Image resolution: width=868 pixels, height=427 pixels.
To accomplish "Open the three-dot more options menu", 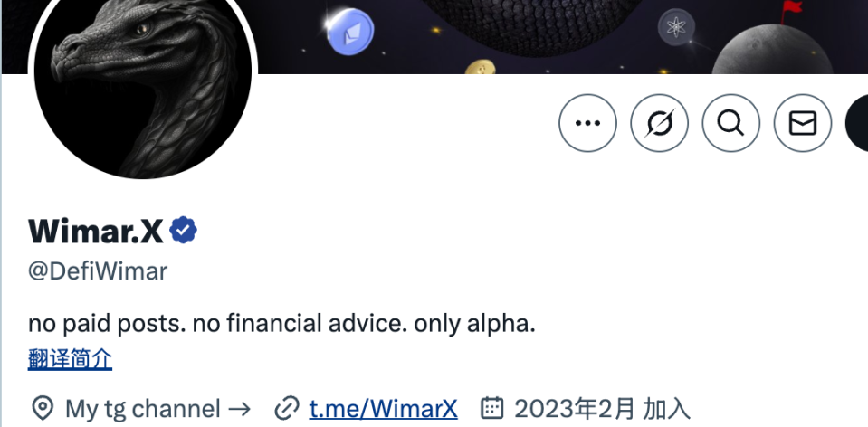I will point(587,123).
